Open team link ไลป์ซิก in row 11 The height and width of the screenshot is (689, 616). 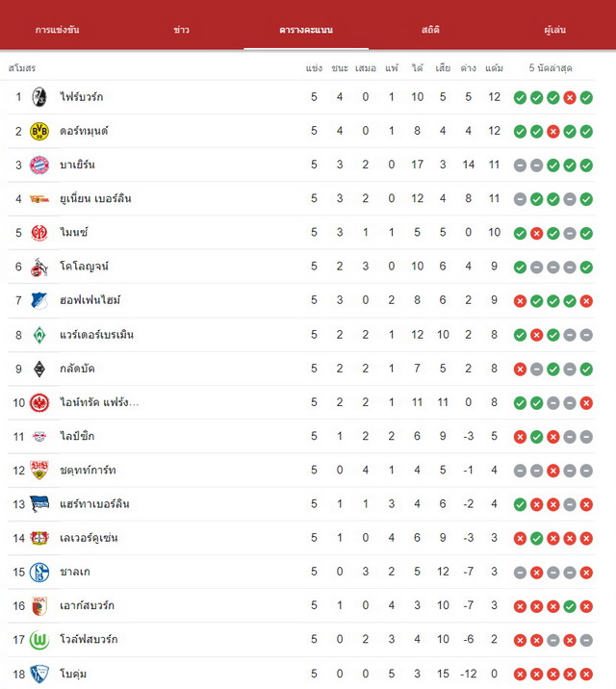click(x=77, y=436)
